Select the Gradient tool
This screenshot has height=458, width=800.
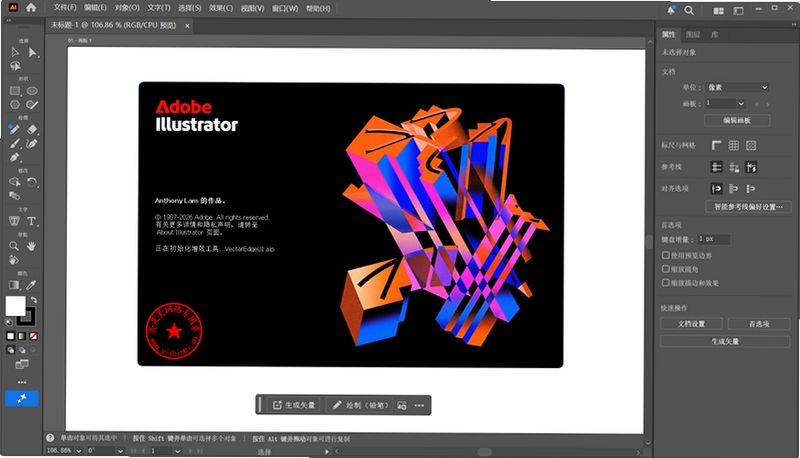(x=14, y=285)
